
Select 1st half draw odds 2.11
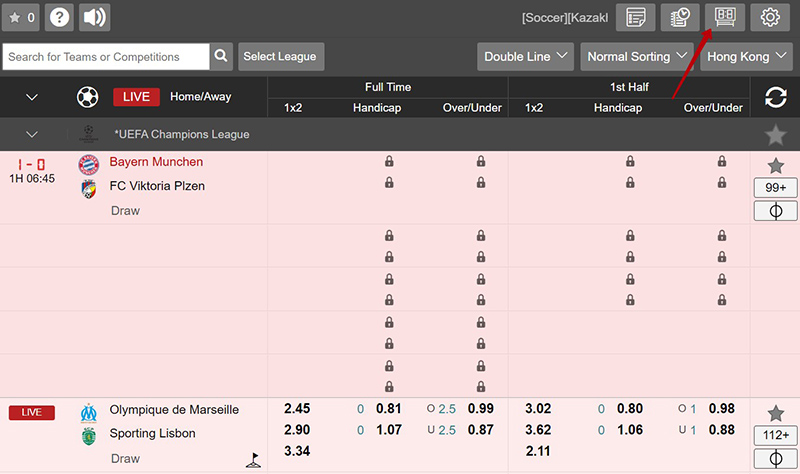[538, 451]
